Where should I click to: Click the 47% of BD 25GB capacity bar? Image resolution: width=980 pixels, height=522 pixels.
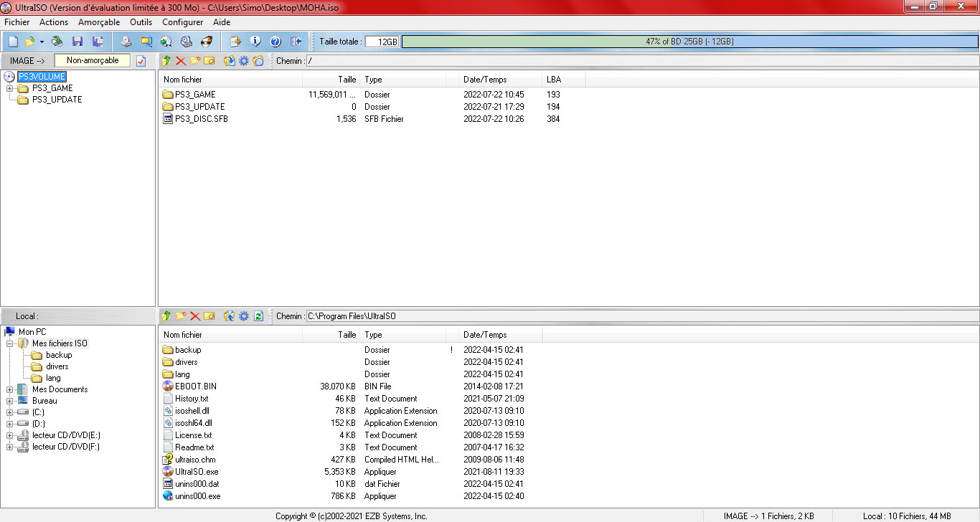click(689, 42)
